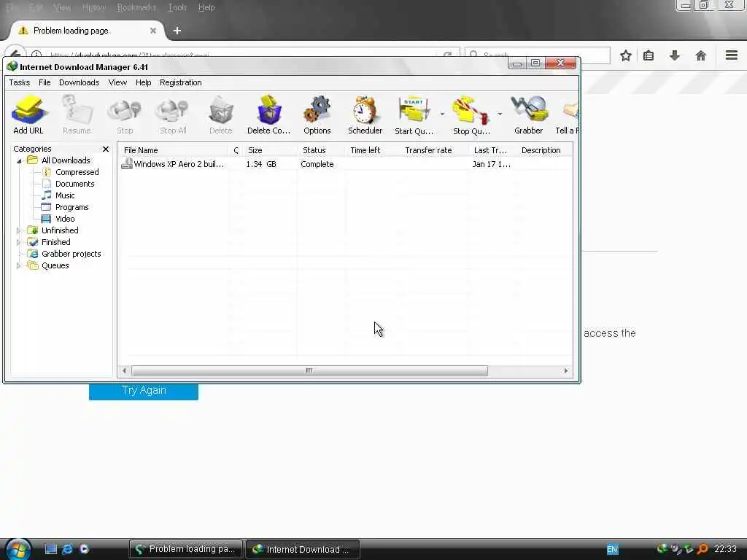This screenshot has width=747, height=560.
Task: Click the Tell a Friend toolbar icon
Action: click(568, 114)
